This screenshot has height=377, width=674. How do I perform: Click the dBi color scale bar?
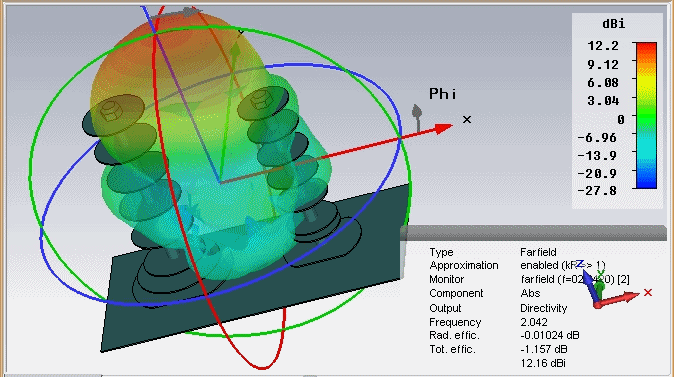pos(646,115)
